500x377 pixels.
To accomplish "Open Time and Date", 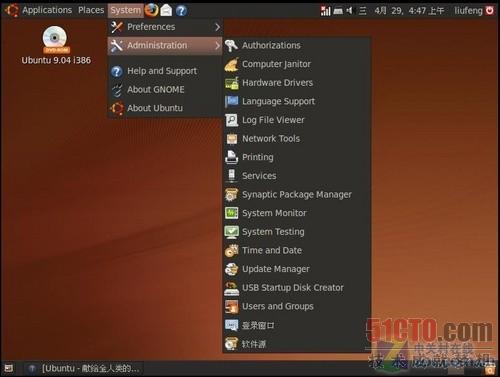I will (x=297, y=250).
